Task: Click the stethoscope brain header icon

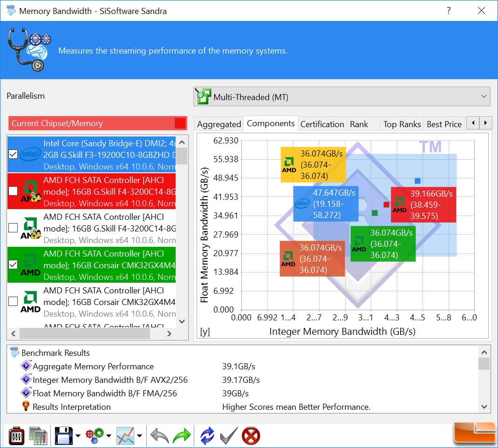Action: (29, 49)
